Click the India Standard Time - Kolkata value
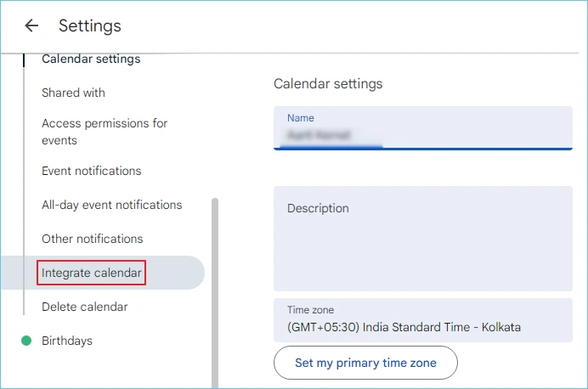Screen dimensions: 588x389 point(404,327)
